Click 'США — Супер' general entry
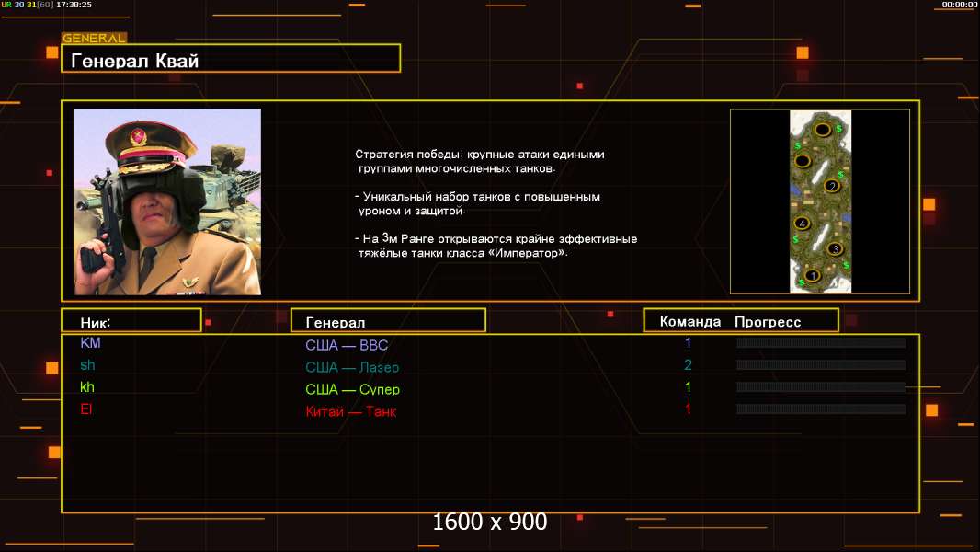This screenshot has width=980, height=552. (352, 389)
